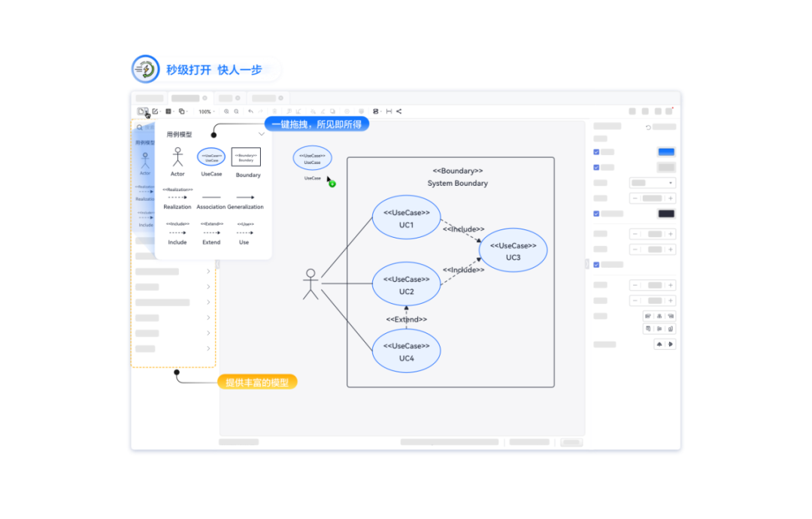The image size is (812, 519).
Task: Click the zoom in magnifier icon
Action: [226, 111]
